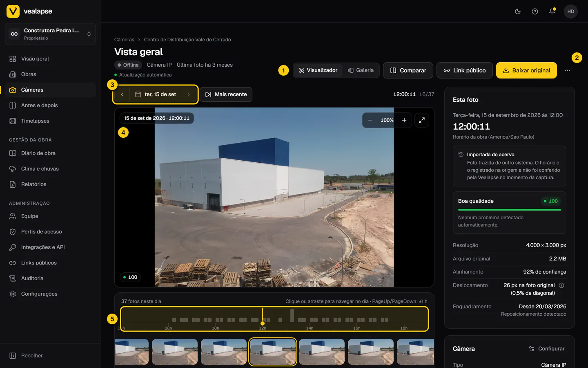The image size is (588, 368).
Task: Switch to Visualizador view
Action: [318, 70]
